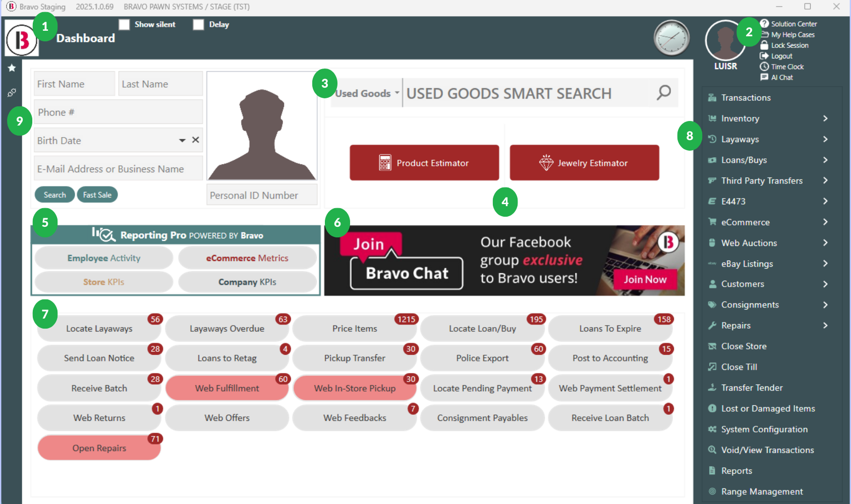The image size is (851, 504).
Task: Expand the eBay Listings chevron
Action: (x=825, y=264)
